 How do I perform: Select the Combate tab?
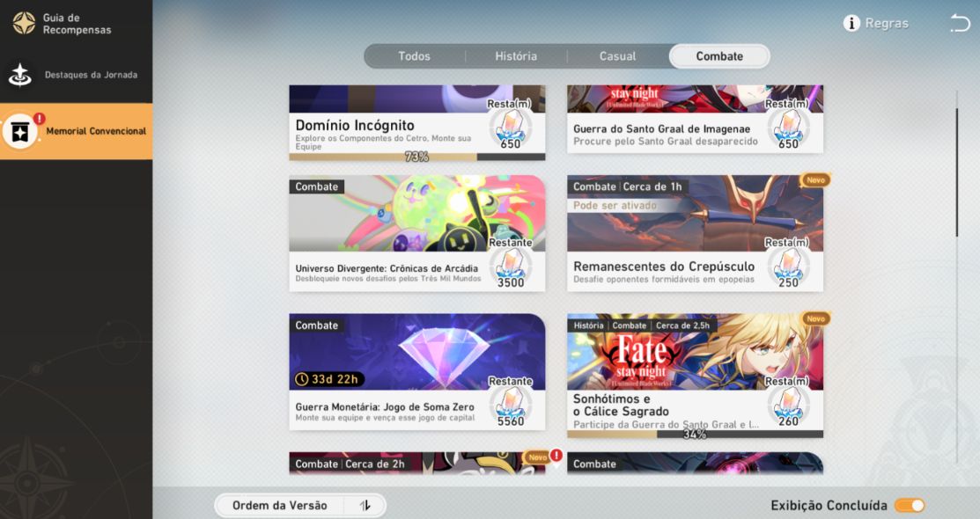pos(719,56)
